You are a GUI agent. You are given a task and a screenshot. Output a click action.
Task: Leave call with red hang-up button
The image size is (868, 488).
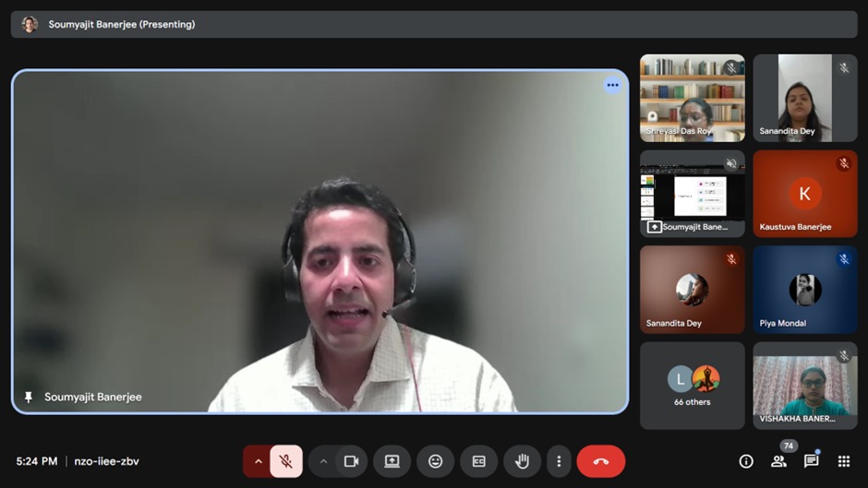pyautogui.click(x=601, y=461)
